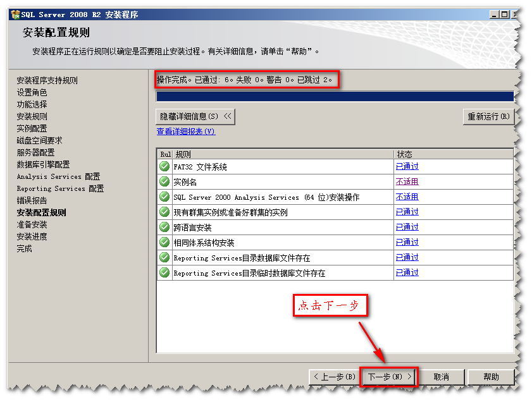Open 不适用 link for SQL Server 2000 Analysis Services
532x402 pixels.
click(407, 197)
